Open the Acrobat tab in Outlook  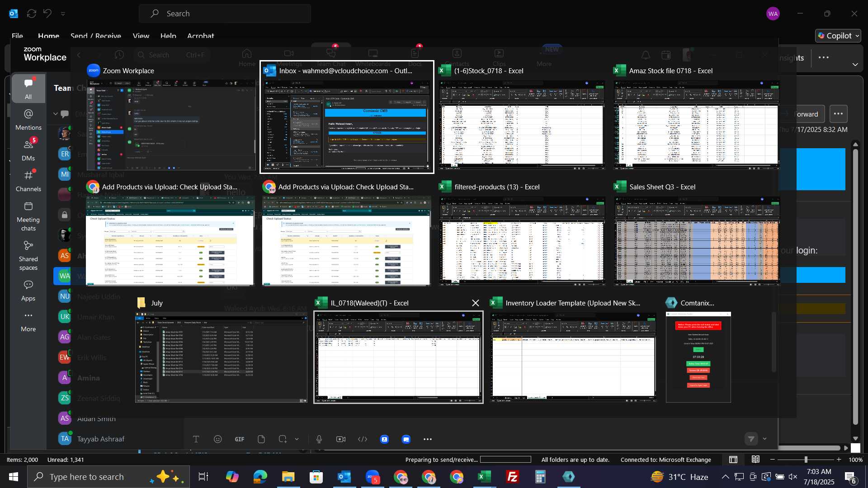201,36
